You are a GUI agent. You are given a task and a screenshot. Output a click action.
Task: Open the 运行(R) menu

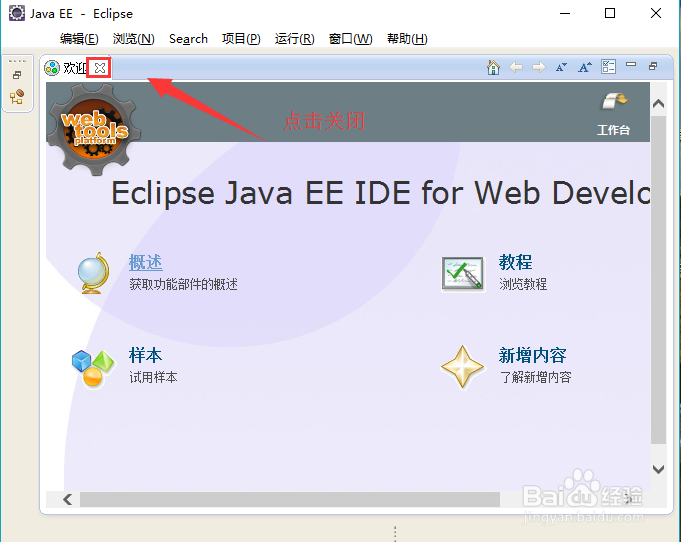[x=294, y=39]
